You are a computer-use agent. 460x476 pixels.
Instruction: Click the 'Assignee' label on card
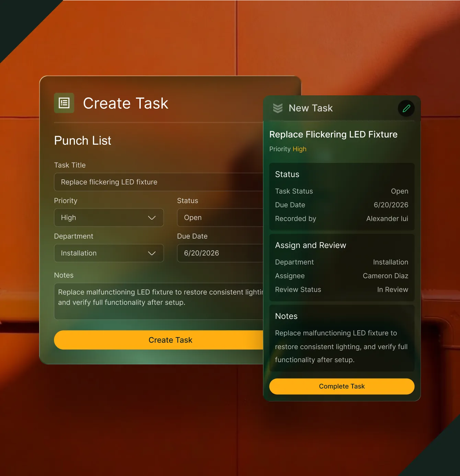click(x=290, y=276)
